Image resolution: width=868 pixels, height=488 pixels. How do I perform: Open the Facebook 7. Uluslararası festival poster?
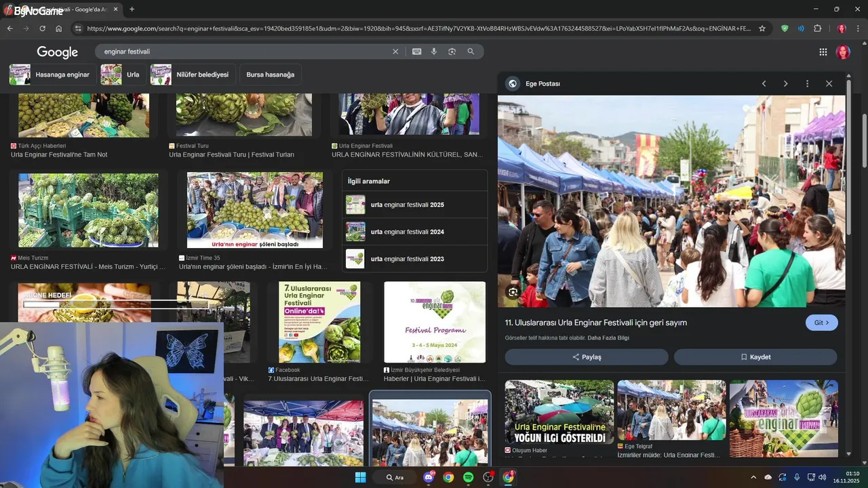pos(319,323)
